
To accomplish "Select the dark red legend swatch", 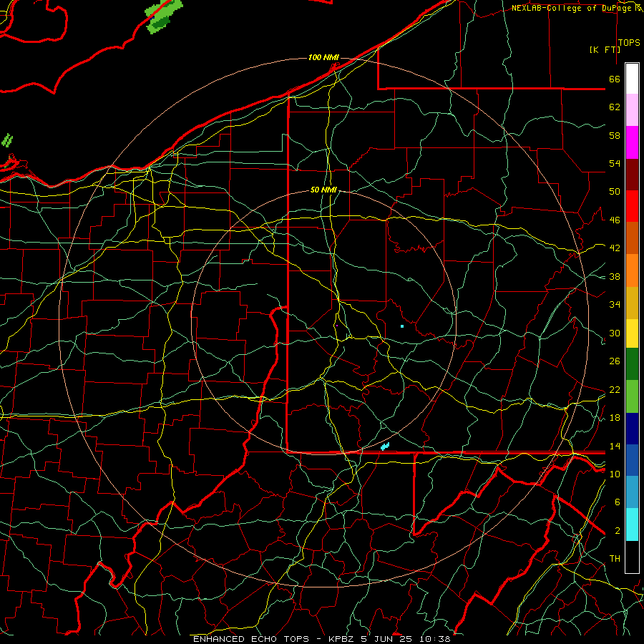I will pyautogui.click(x=632, y=175).
